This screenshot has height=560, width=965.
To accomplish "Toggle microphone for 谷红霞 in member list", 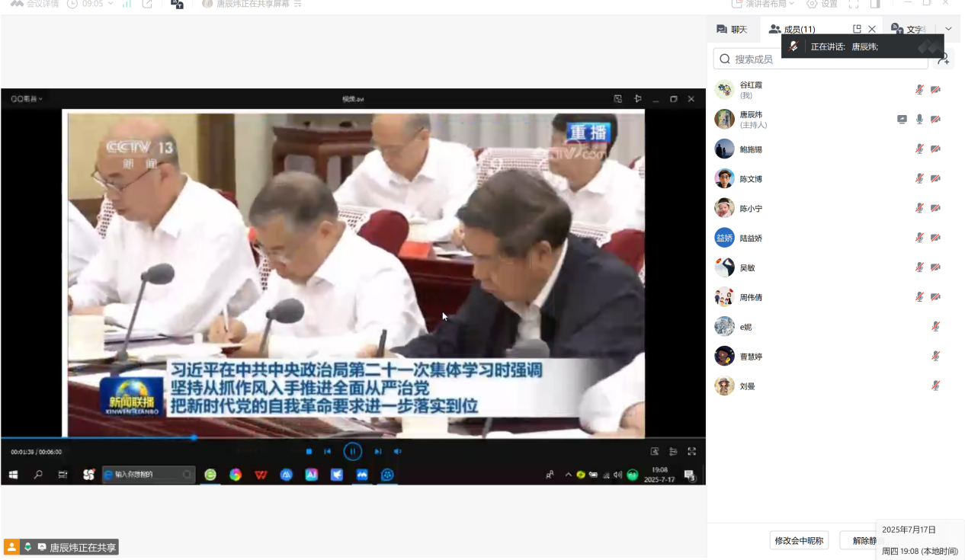I will 919,90.
